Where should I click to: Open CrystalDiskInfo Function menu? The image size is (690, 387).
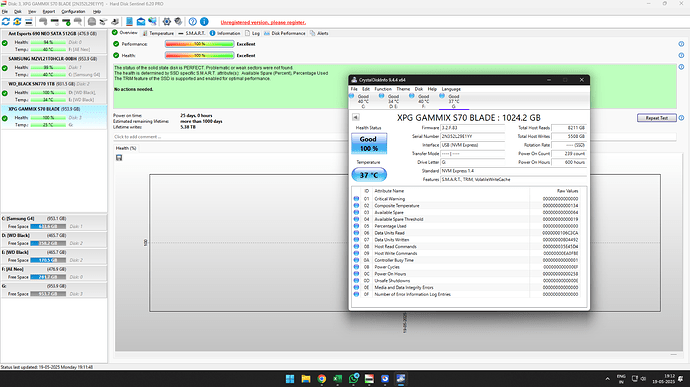(x=383, y=89)
